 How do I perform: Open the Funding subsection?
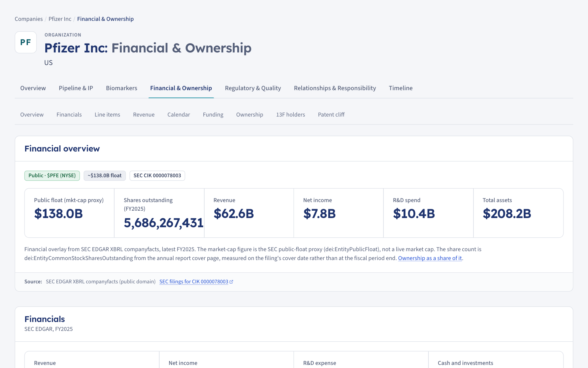tap(213, 115)
